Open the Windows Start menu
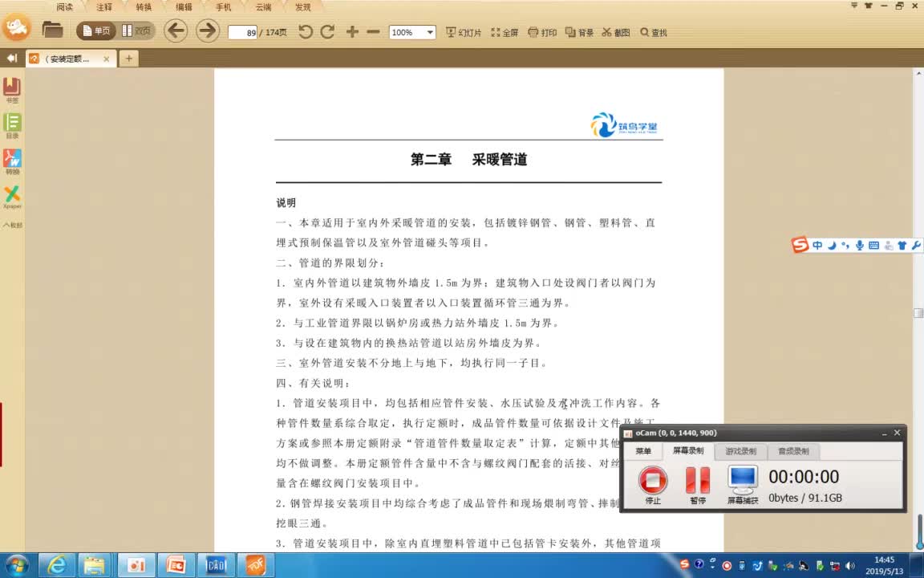This screenshot has width=924, height=578. 17,565
